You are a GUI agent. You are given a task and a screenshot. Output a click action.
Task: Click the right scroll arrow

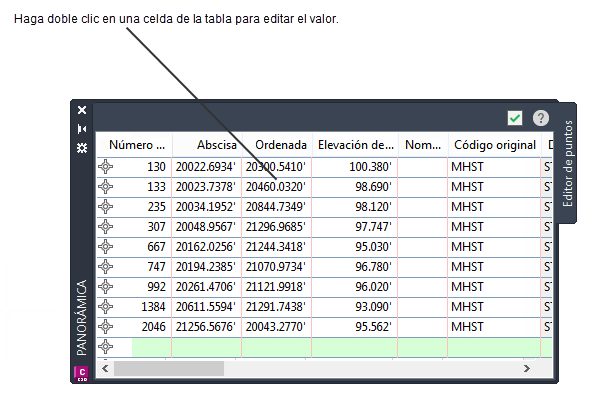pos(527,369)
